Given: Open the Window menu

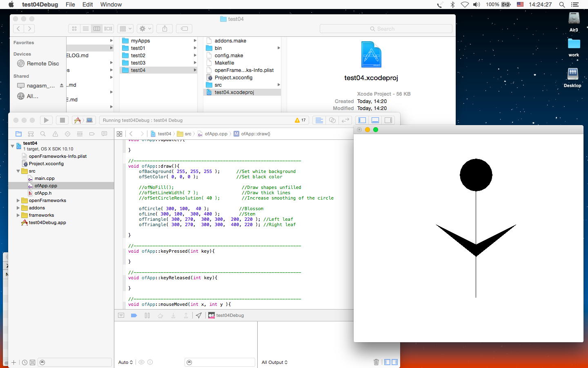Looking at the screenshot, I should pos(111,4).
